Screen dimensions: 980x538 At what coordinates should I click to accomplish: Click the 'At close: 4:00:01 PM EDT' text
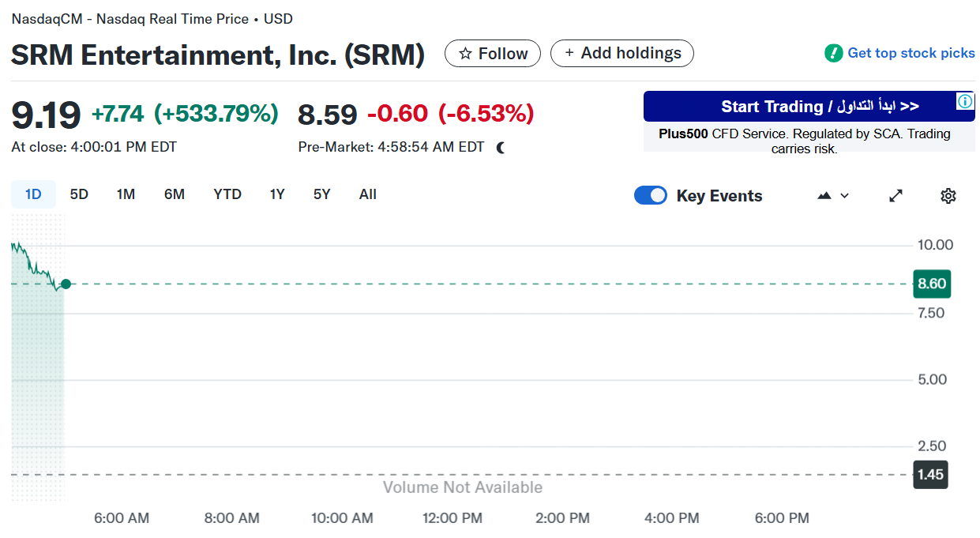coord(94,147)
